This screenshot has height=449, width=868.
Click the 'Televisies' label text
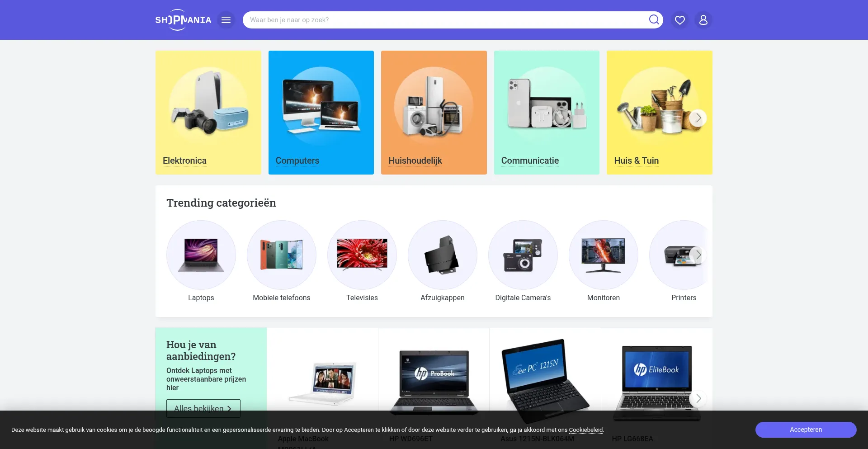[362, 298]
